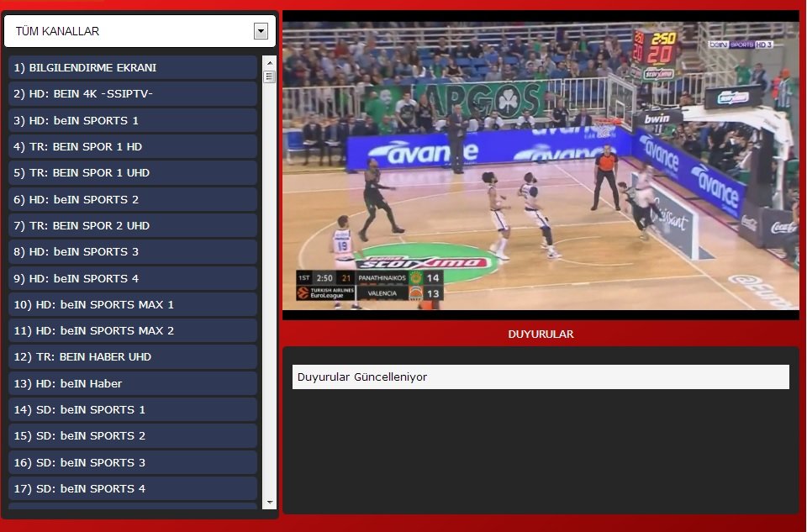Choose 7) TR: BEIN SPOR 2 UHD
The width and height of the screenshot is (807, 532).
(133, 225)
